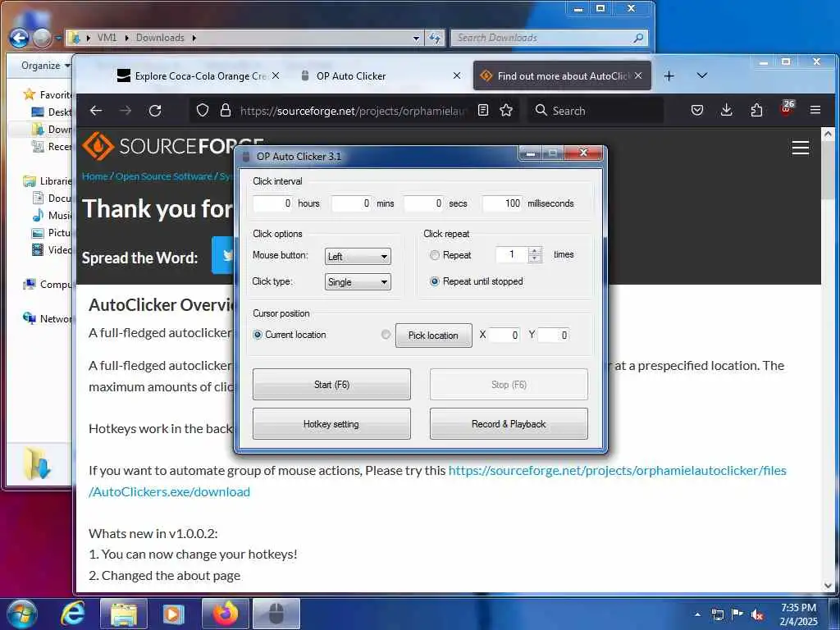Open the tracking protection shield icon
Viewport: 840px width, 630px height.
click(x=203, y=111)
